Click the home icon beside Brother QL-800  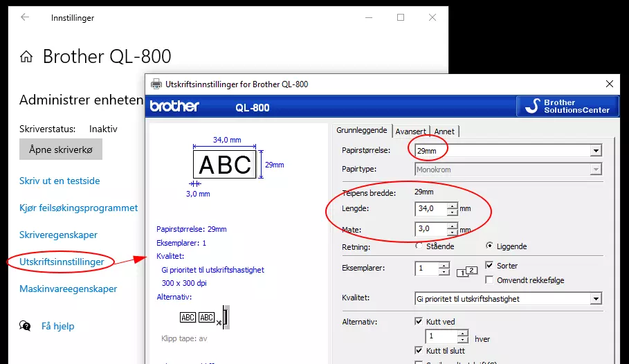26,57
